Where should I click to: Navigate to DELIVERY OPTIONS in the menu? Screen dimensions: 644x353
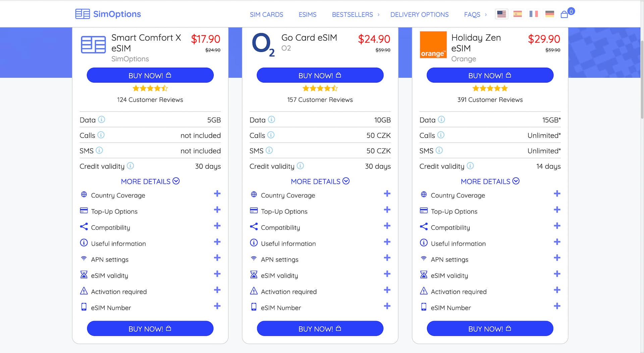click(419, 14)
